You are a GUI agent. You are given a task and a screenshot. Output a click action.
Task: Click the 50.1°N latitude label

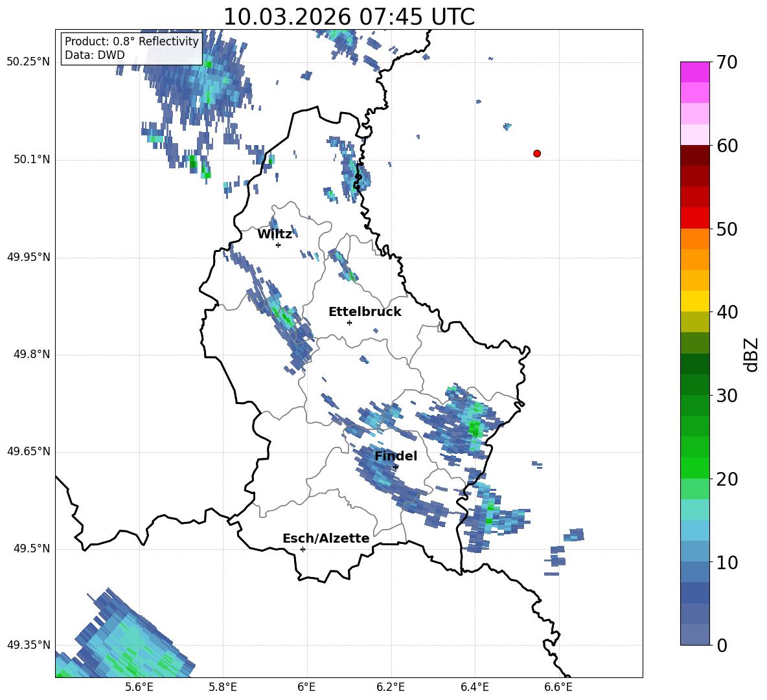[32, 160]
